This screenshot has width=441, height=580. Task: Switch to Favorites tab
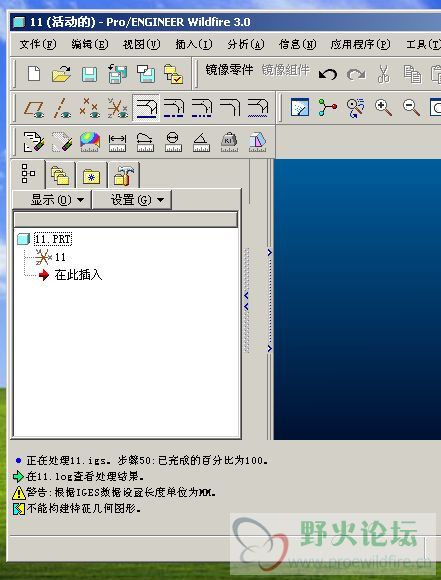(x=91, y=175)
